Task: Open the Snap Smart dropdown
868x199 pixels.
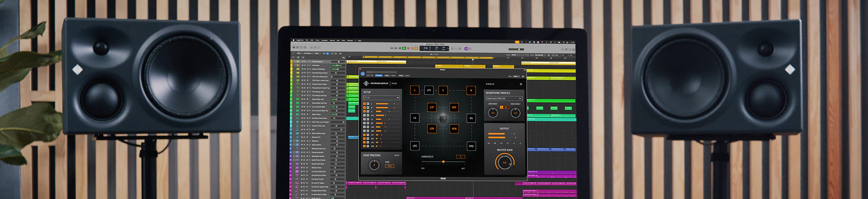Action: (x=520, y=55)
